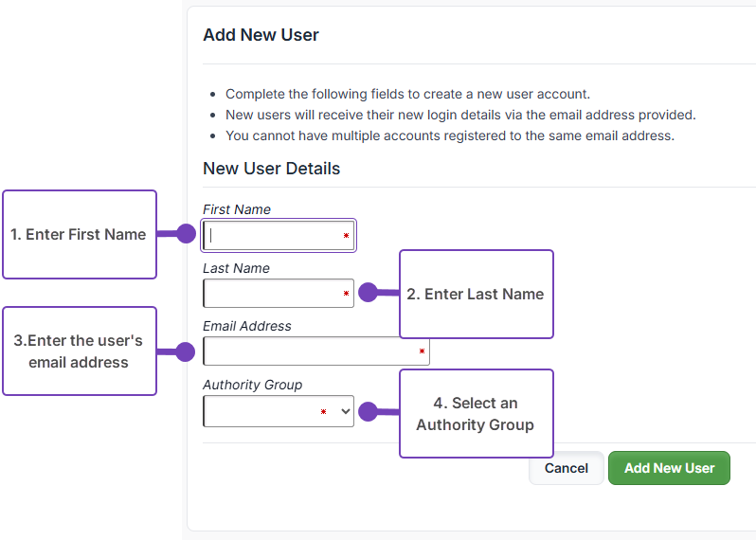Viewport: 756px width, 540px height.
Task: Select the Email Address input field
Action: click(309, 351)
